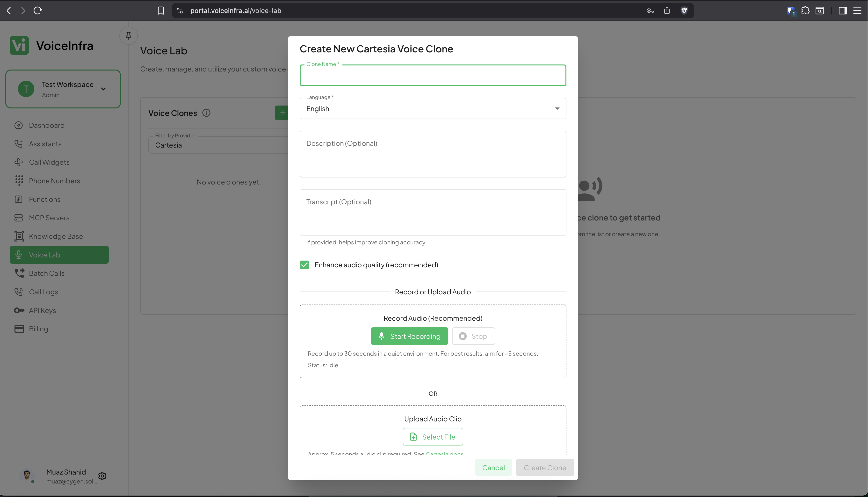Click the Transcript (Optional) text area
Screen dimensions: 868x497
(x=433, y=212)
